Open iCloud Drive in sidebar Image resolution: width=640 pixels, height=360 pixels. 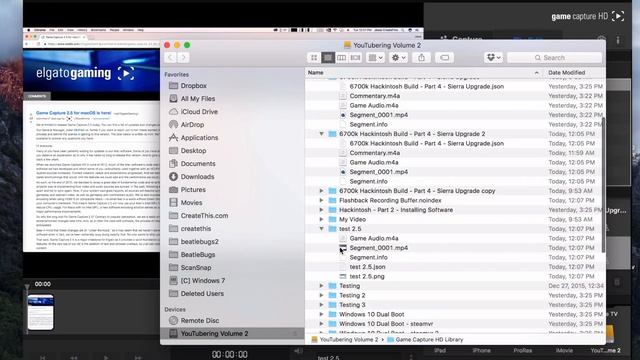click(x=199, y=112)
